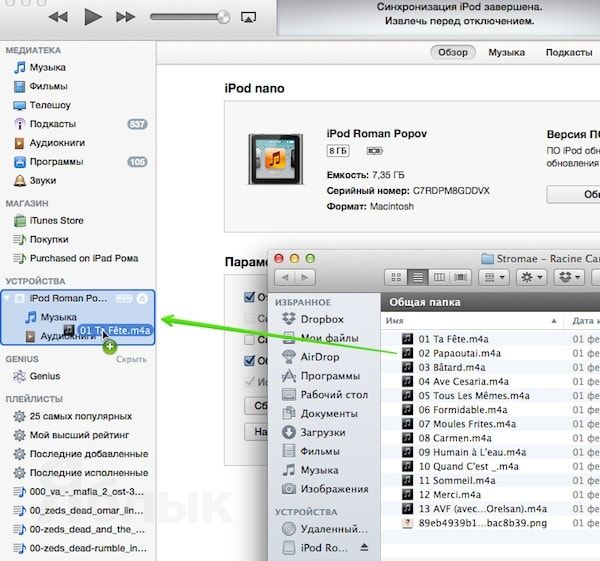The width and height of the screenshot is (600, 561).
Task: Start playback with the play button
Action: coord(93,17)
